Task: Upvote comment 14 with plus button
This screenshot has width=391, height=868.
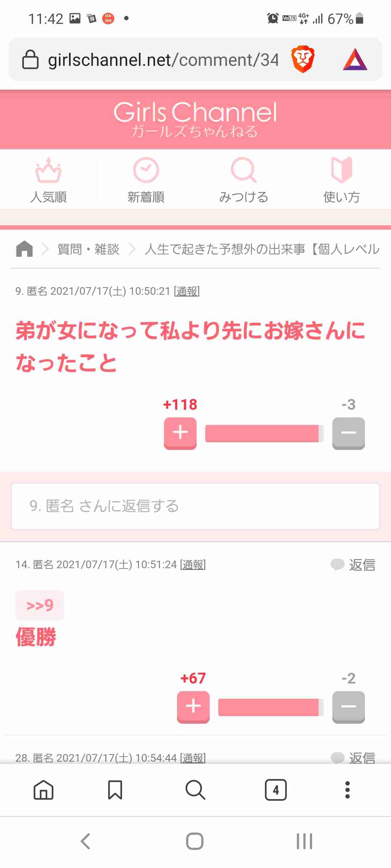Action: (x=193, y=707)
